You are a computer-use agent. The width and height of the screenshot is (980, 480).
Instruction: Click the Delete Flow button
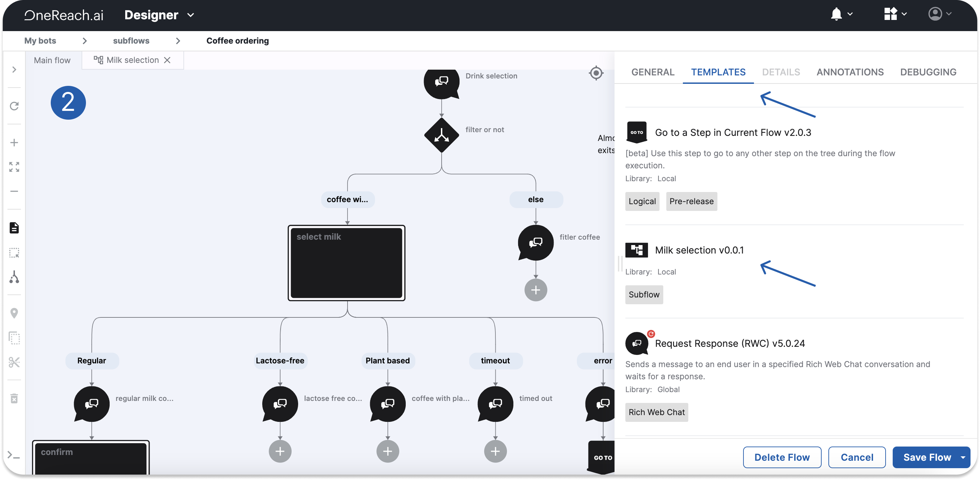pos(781,457)
